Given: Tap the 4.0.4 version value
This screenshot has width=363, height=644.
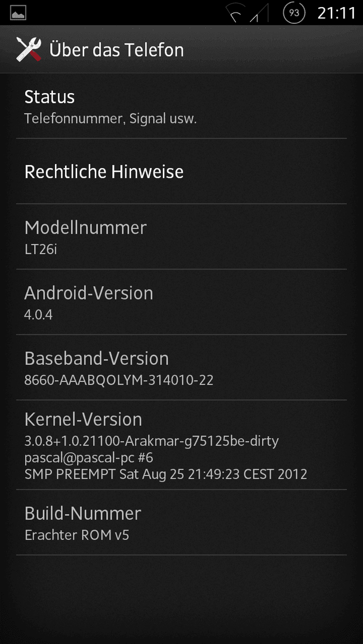Looking at the screenshot, I should [38, 315].
